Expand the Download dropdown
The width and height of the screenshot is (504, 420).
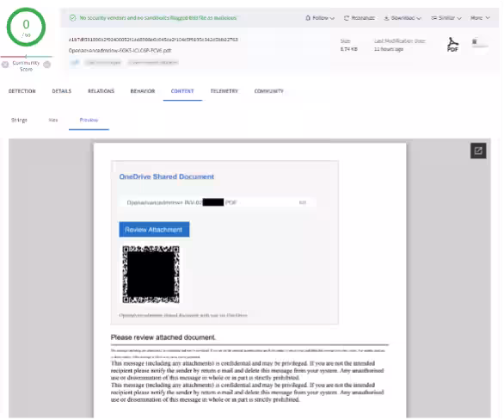tap(403, 18)
